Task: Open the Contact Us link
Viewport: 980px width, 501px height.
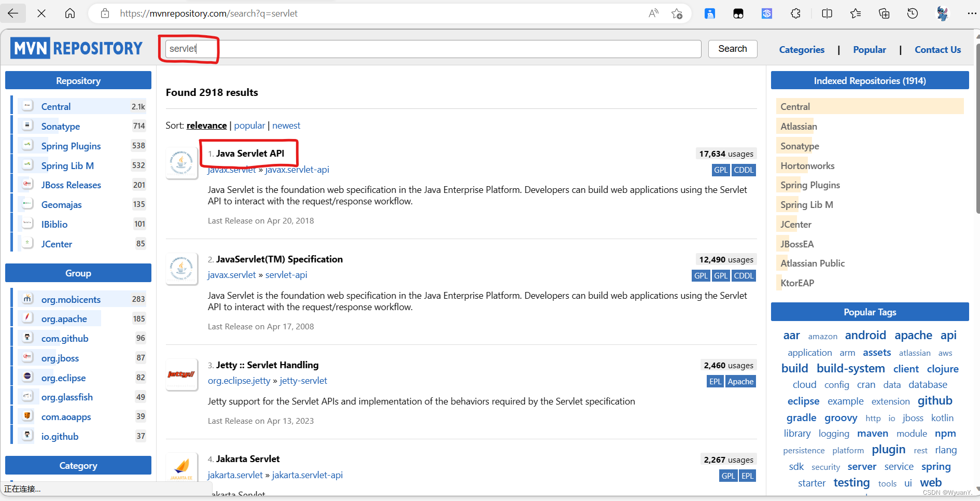Action: (x=937, y=50)
